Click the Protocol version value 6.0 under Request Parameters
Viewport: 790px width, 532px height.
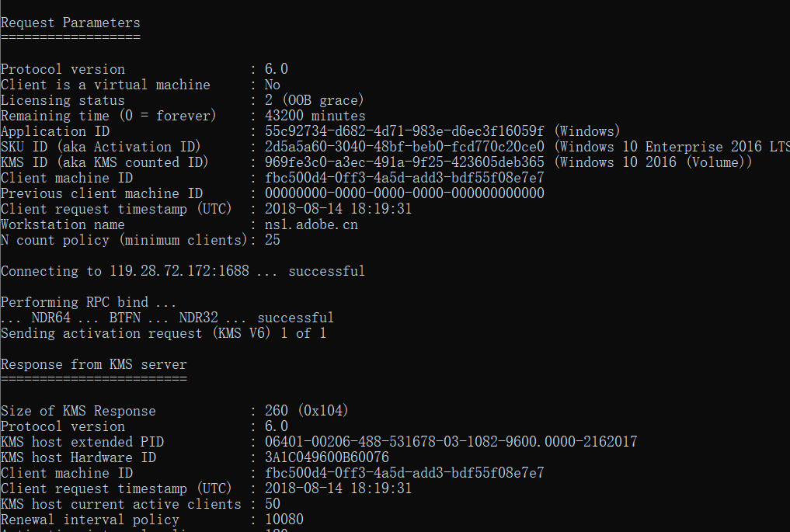[276, 69]
